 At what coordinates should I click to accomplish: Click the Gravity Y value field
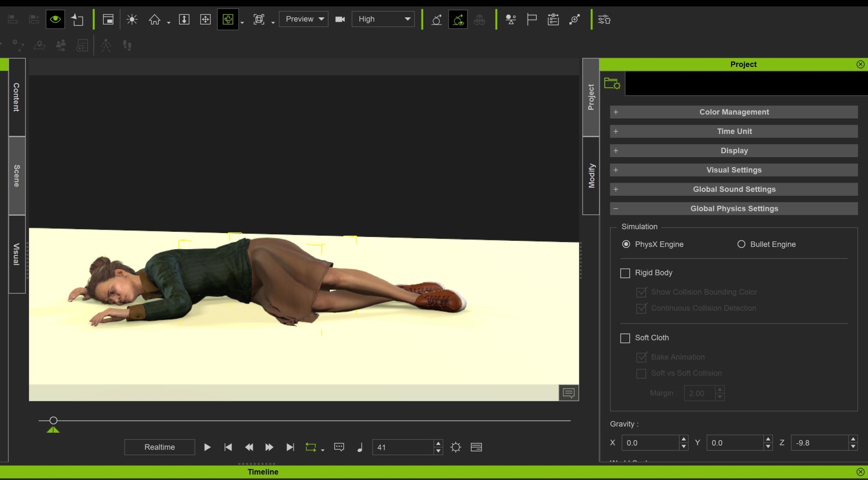click(x=735, y=443)
